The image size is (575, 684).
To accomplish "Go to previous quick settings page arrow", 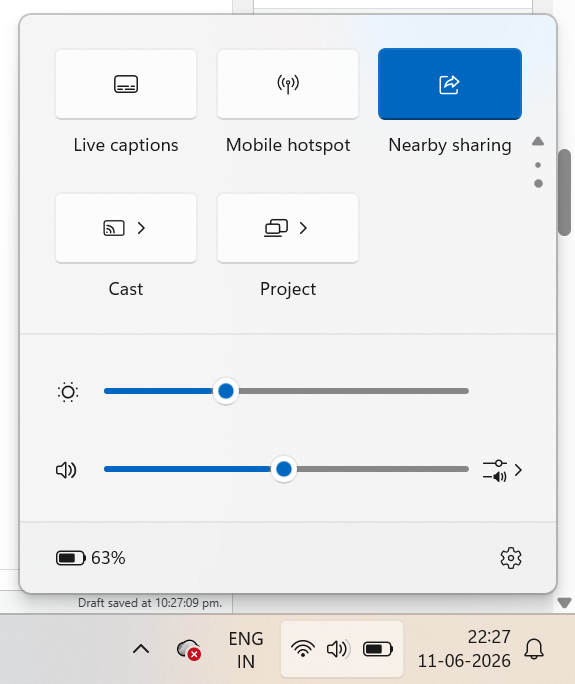I will (538, 141).
